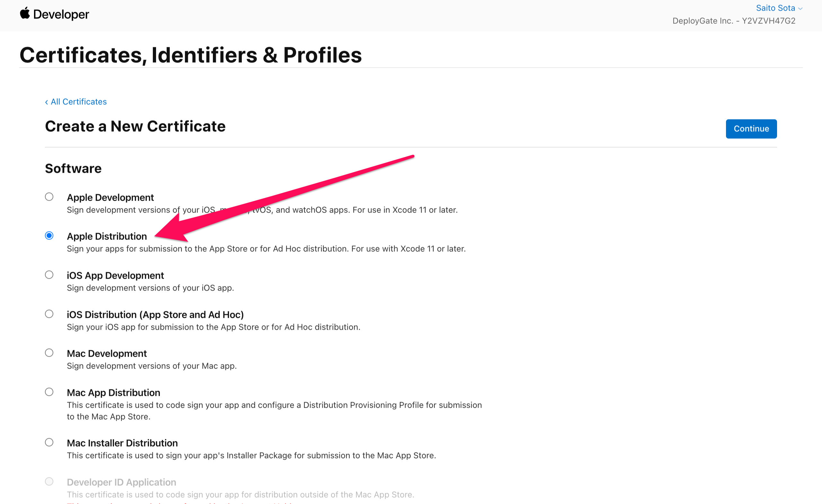Go back via the All Certificates link
The height and width of the screenshot is (504, 822).
(79, 102)
